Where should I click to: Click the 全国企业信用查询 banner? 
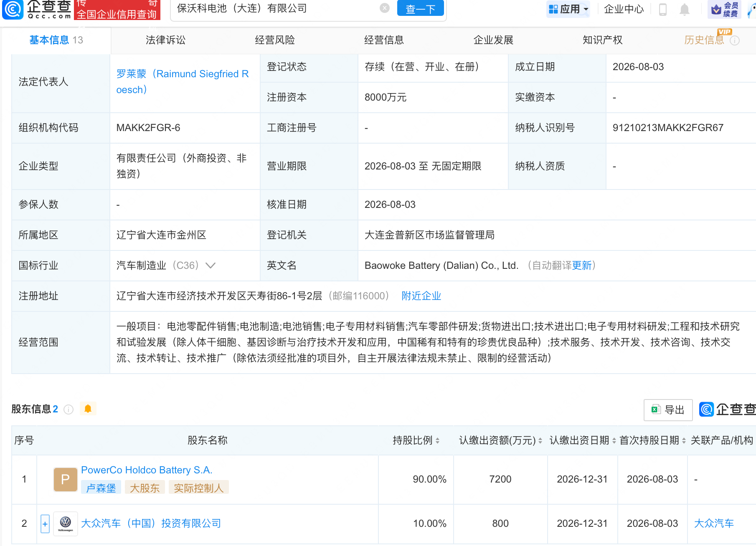117,10
